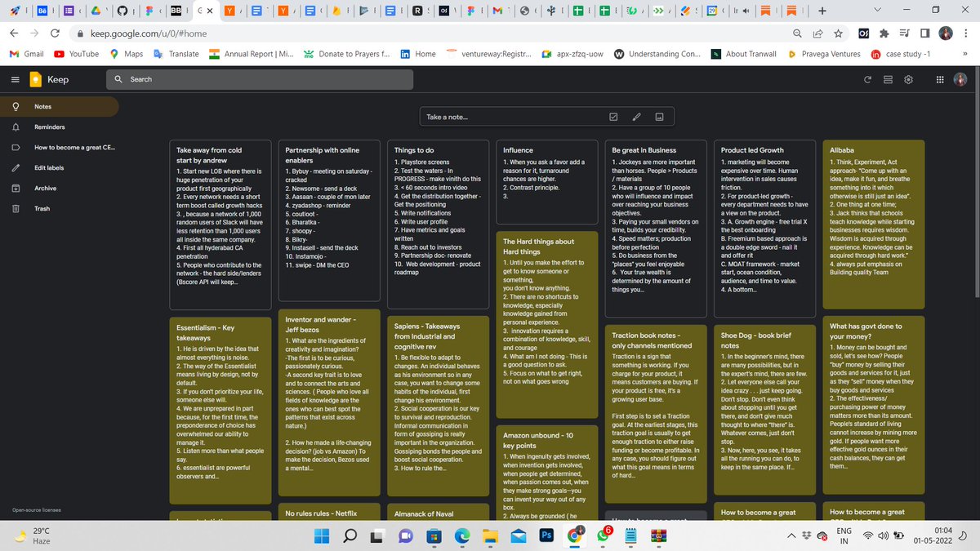Open Edit labels in the sidebar
Viewport: 980px width, 551px height.
[x=59, y=168]
